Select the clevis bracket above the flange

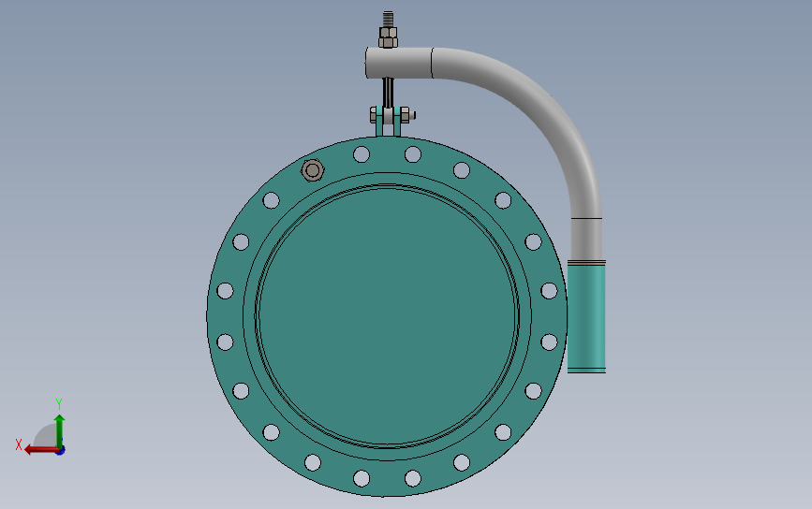click(x=389, y=121)
